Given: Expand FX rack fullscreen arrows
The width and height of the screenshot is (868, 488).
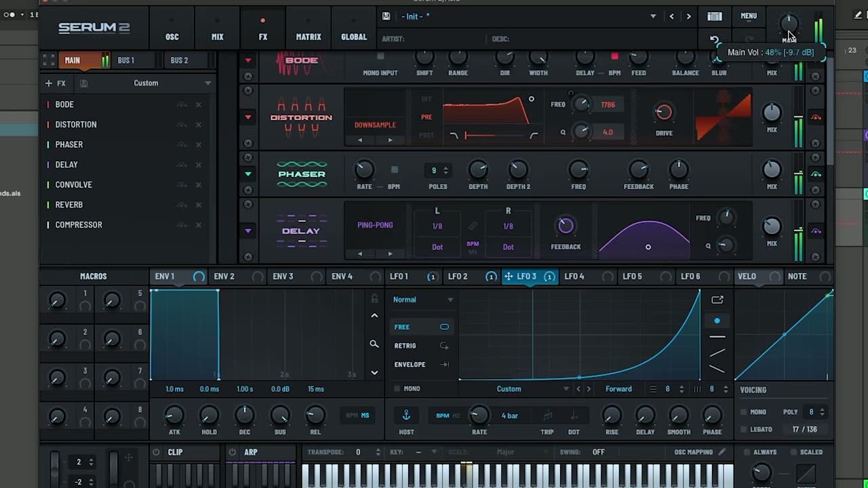Looking at the screenshot, I should pyautogui.click(x=48, y=60).
